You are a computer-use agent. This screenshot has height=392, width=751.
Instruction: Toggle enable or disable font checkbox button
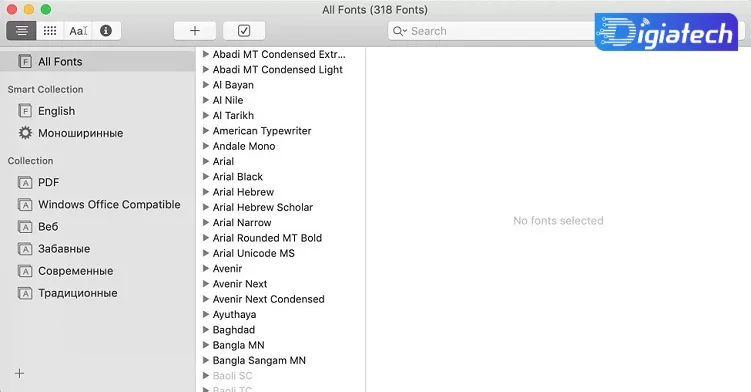coord(244,31)
